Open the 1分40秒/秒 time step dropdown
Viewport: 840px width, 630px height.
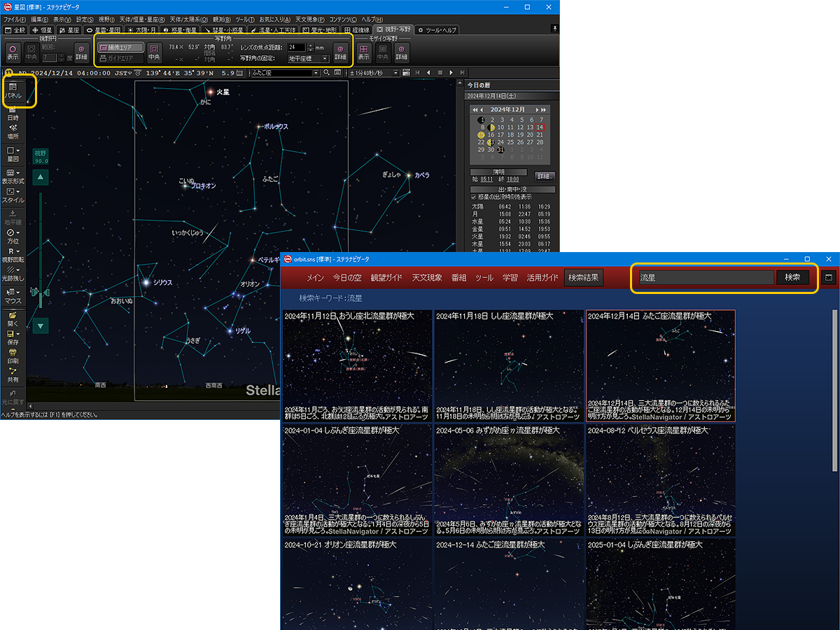point(395,72)
